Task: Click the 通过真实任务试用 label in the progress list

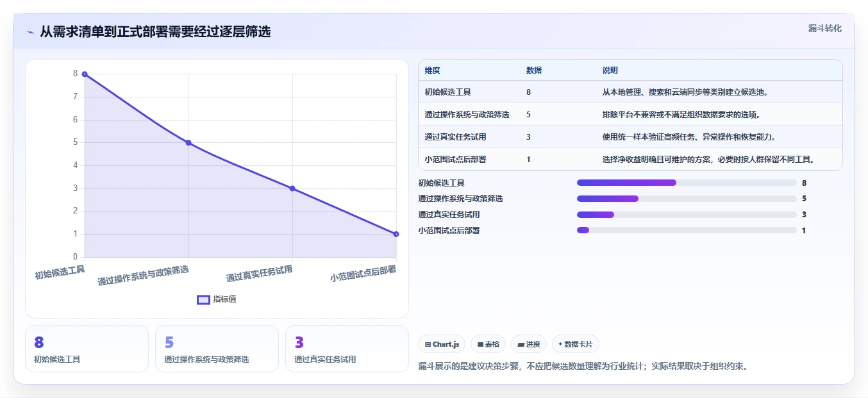Action: (449, 215)
